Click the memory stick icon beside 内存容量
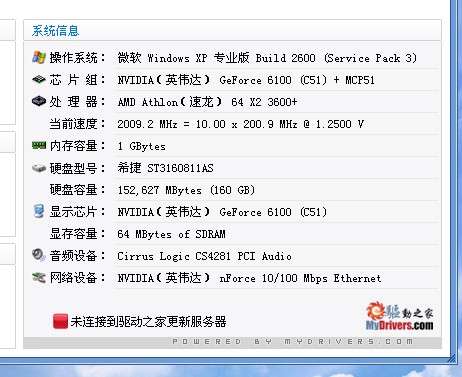Screen dimensions: 462x377 [39, 145]
